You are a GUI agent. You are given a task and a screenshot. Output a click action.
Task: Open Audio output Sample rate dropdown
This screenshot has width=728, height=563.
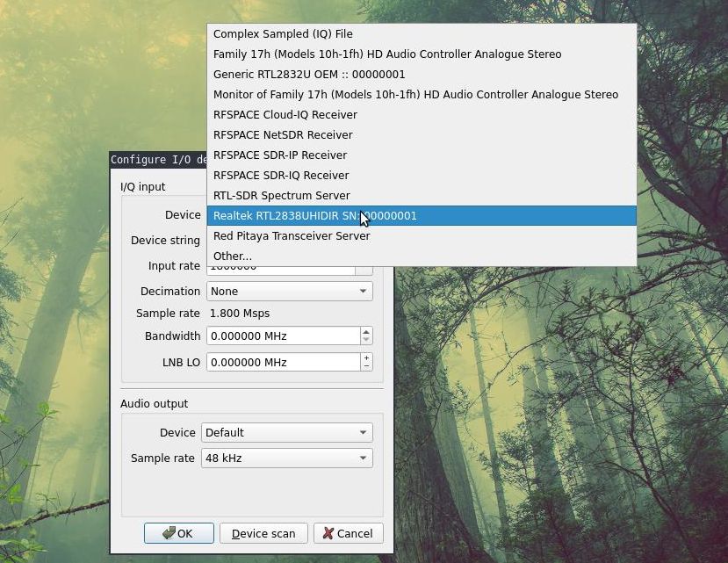(x=286, y=458)
